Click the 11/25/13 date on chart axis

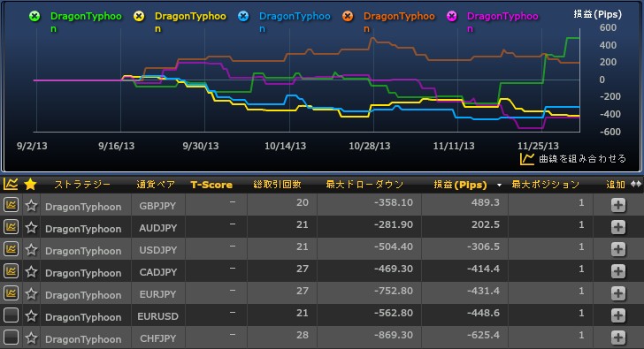(x=538, y=146)
